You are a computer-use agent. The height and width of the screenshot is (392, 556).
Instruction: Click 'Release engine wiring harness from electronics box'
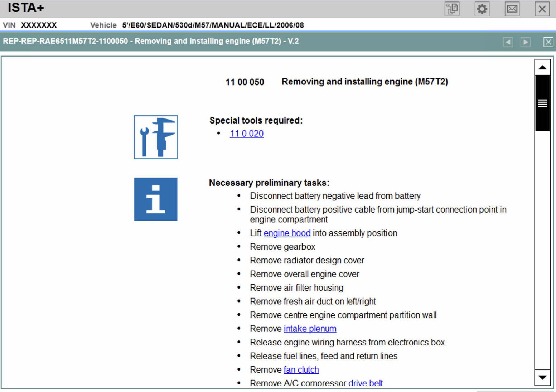pos(347,342)
